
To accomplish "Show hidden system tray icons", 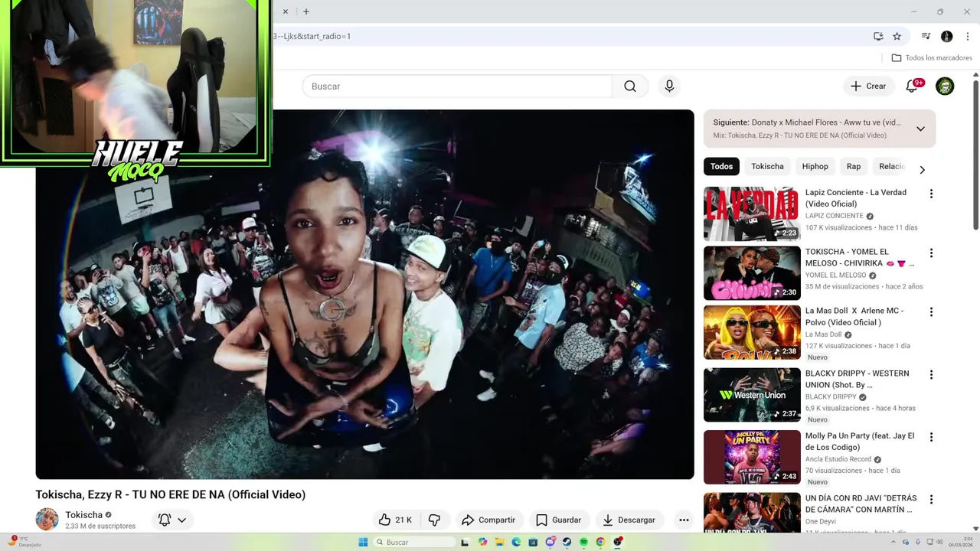I will click(x=893, y=542).
